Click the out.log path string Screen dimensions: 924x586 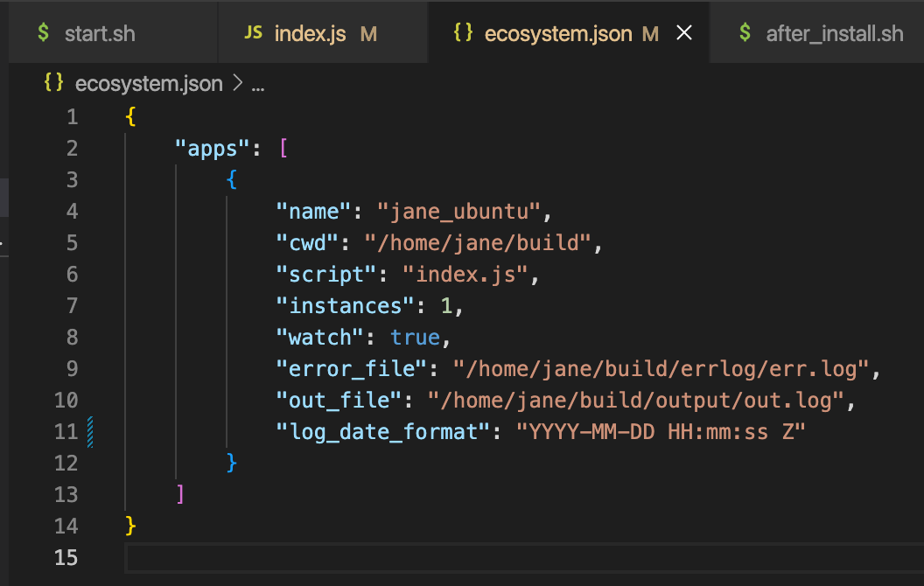pos(636,401)
